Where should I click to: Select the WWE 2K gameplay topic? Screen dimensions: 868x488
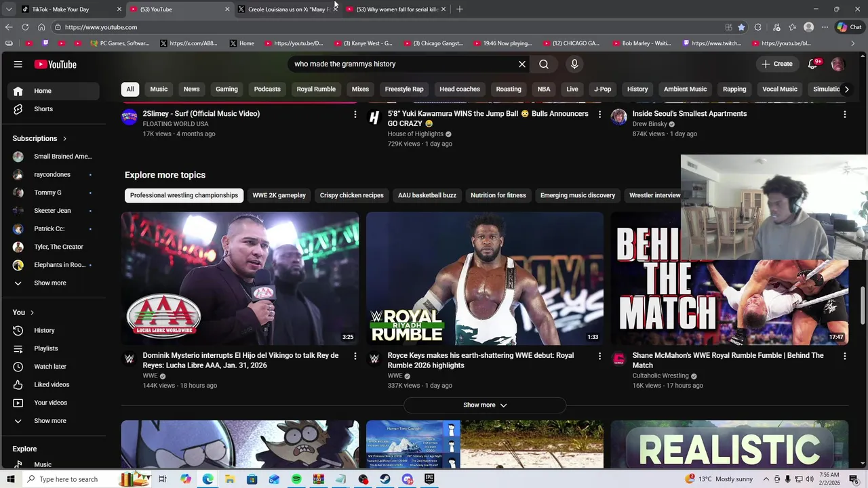[x=279, y=195]
